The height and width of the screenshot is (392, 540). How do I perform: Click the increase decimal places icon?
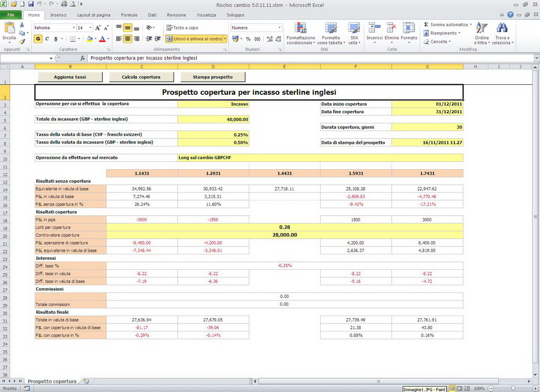pyautogui.click(x=269, y=39)
